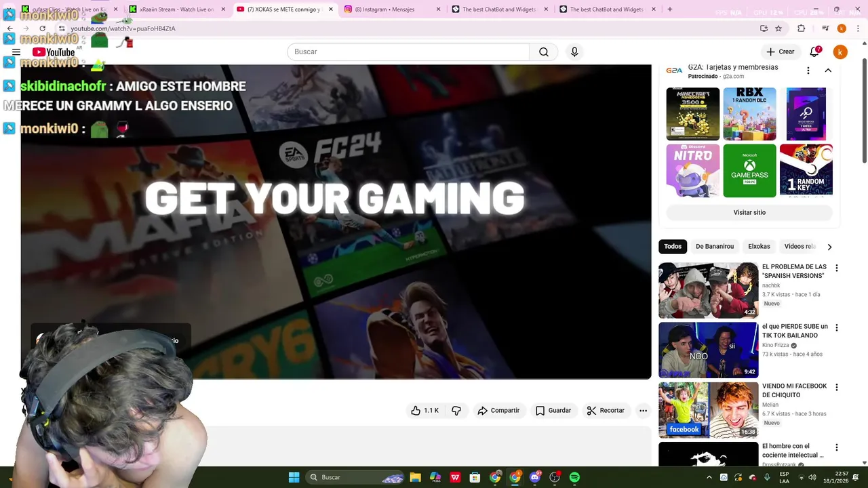Open options for EL PROBLEMA DE LAS SPANISH VERSIONS
The image size is (868, 488).
click(836, 268)
